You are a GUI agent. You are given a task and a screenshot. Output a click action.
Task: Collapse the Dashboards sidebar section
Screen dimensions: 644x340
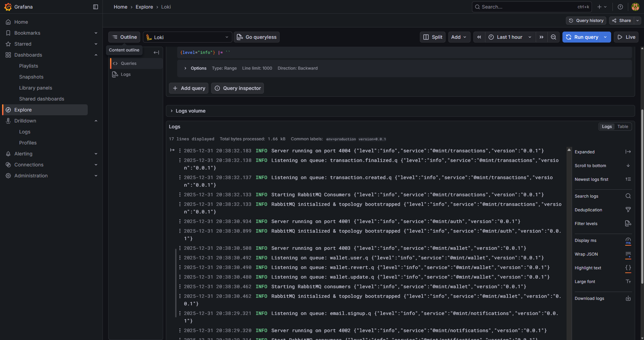click(96, 55)
